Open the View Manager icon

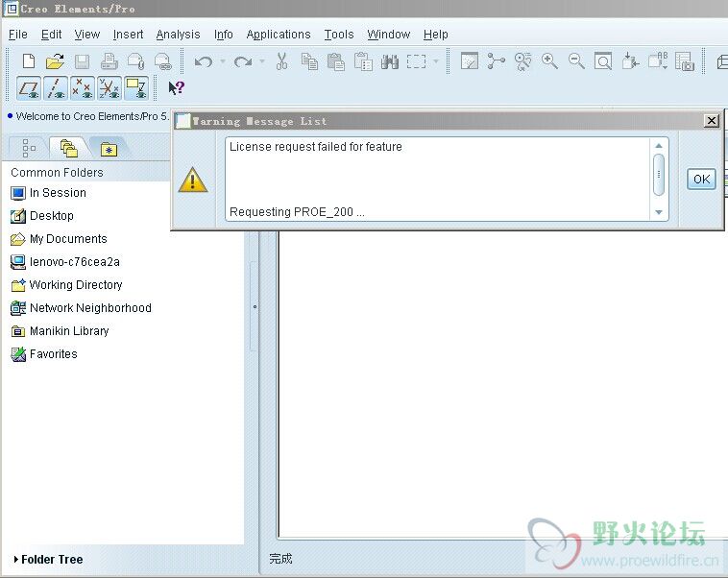[685, 61]
